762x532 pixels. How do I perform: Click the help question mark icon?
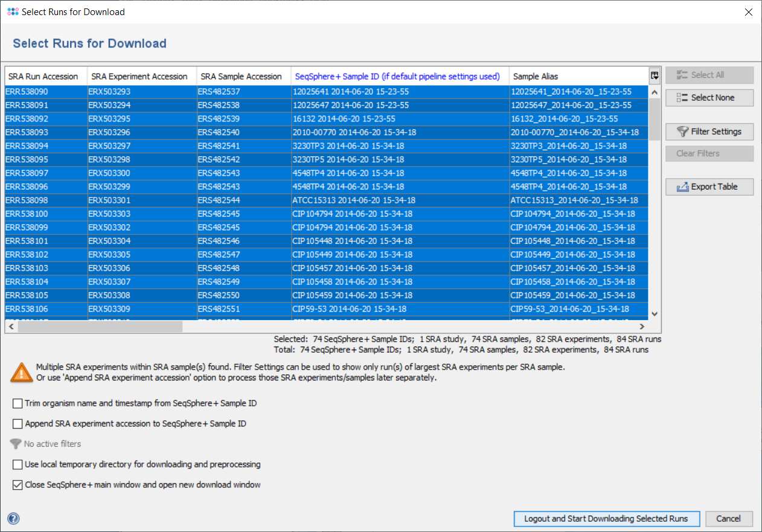coord(13,519)
